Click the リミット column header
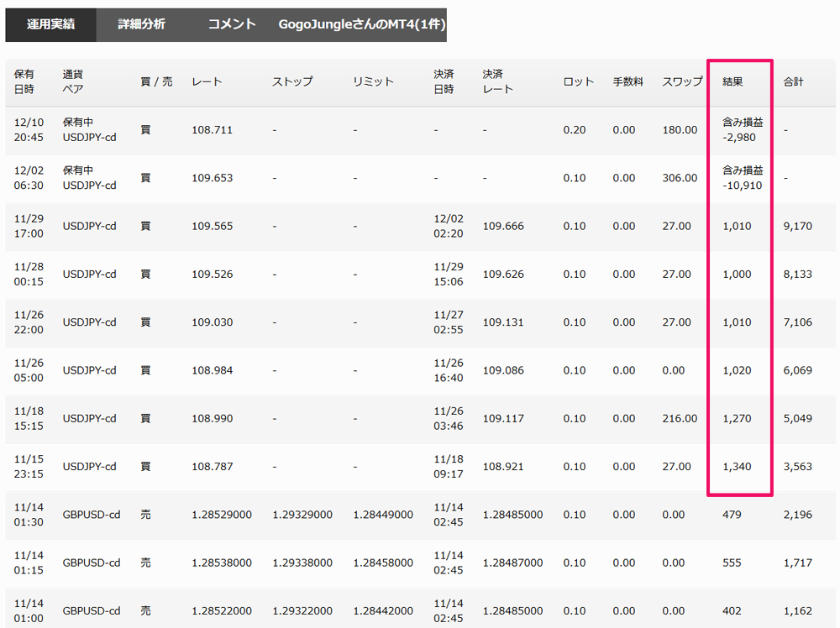840x628 pixels. 374,82
